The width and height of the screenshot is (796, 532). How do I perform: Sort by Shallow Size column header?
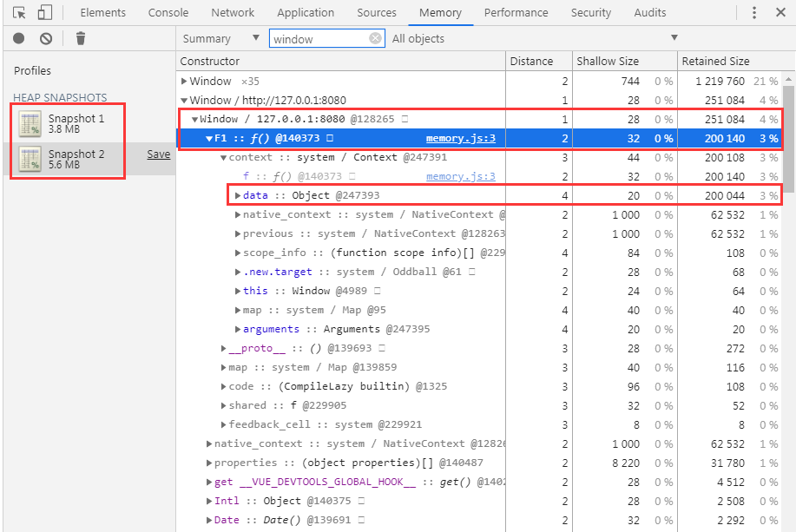pos(625,61)
